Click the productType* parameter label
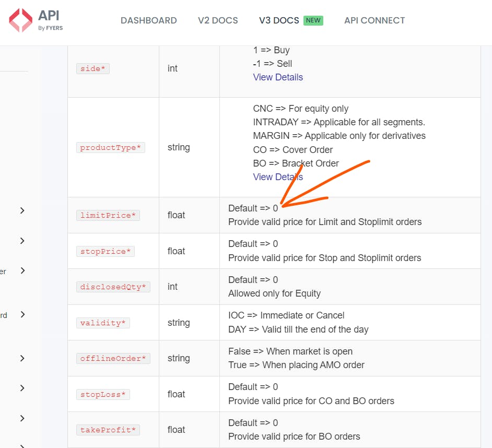Image resolution: width=492 pixels, height=448 pixels. coord(110,147)
